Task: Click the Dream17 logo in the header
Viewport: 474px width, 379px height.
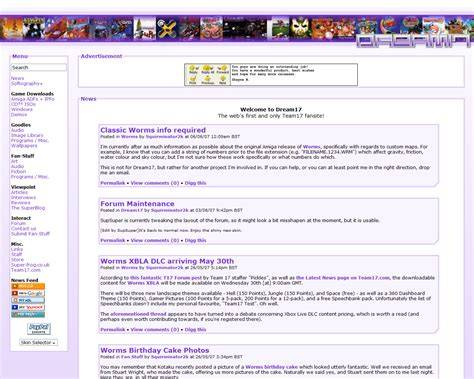Action: pyautogui.click(x=413, y=41)
